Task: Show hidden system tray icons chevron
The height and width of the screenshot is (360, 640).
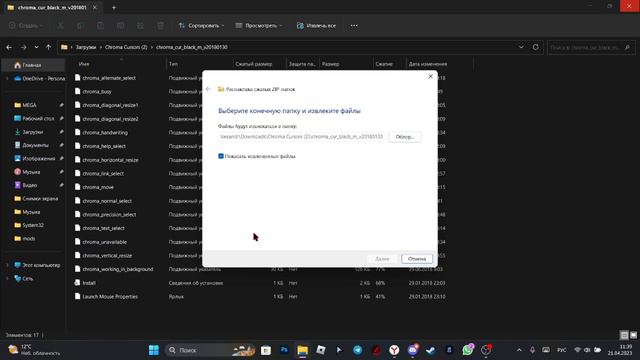Action: tap(519, 350)
